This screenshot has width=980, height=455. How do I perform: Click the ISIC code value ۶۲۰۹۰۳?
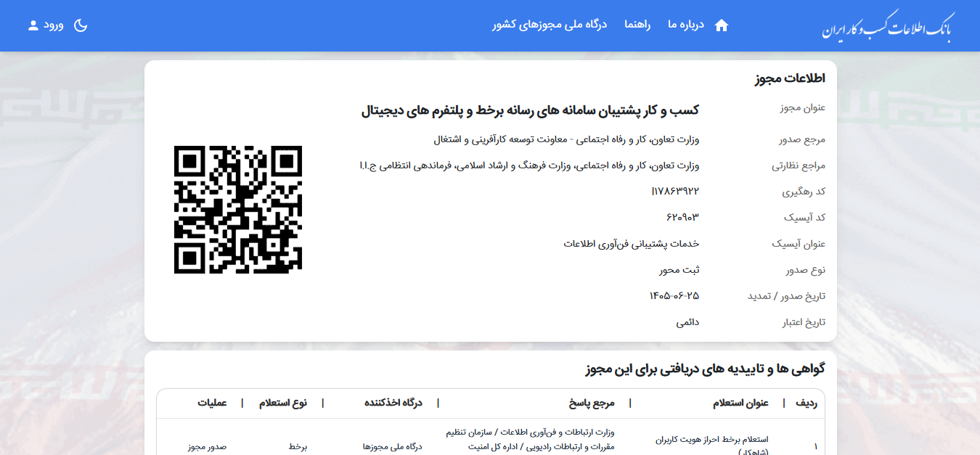click(x=682, y=217)
